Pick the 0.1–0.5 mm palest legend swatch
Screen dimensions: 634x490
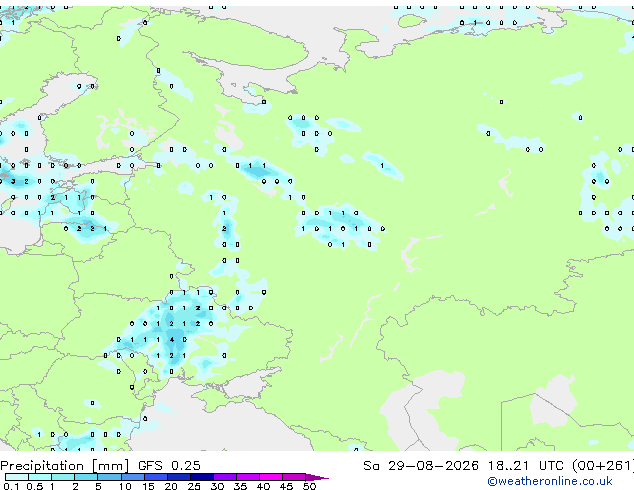click(x=17, y=477)
